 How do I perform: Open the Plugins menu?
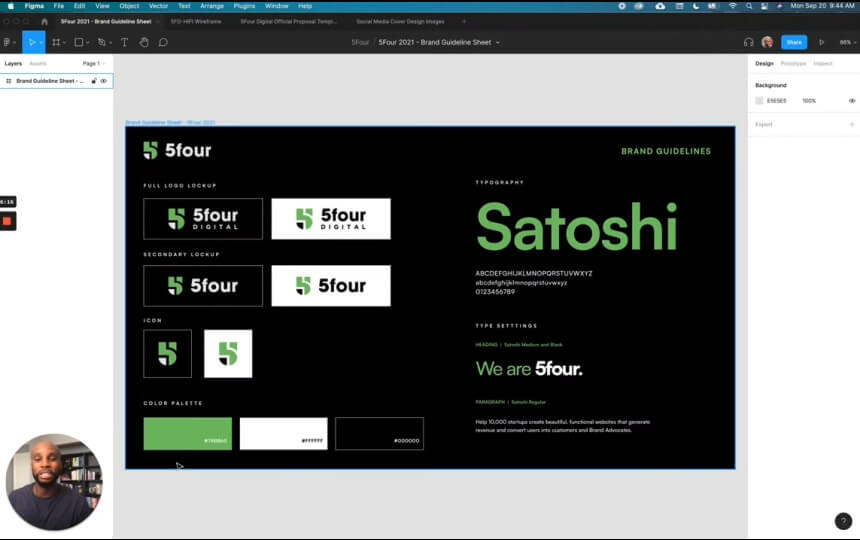[x=244, y=6]
